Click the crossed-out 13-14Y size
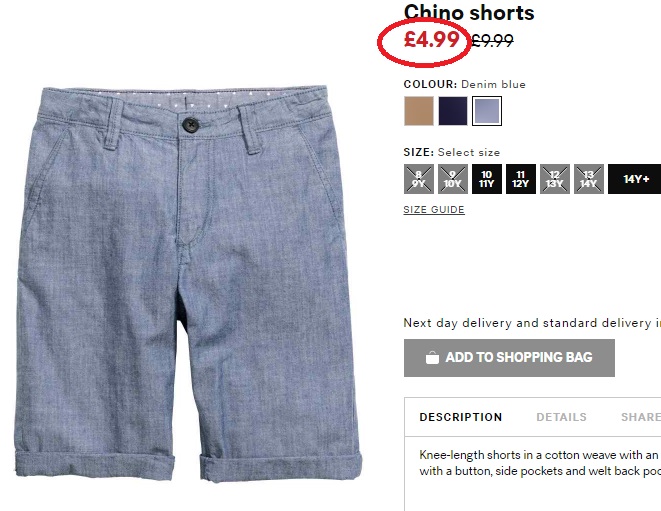Image resolution: width=661 pixels, height=511 pixels. pyautogui.click(x=589, y=179)
